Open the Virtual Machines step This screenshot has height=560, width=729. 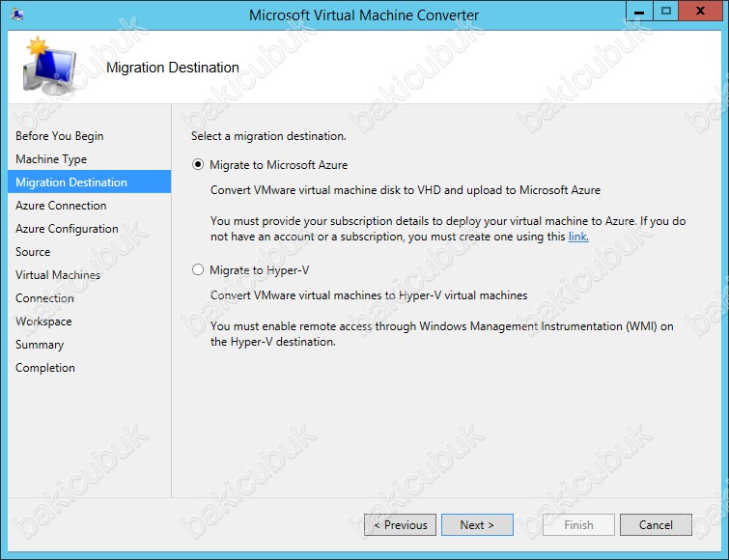58,275
